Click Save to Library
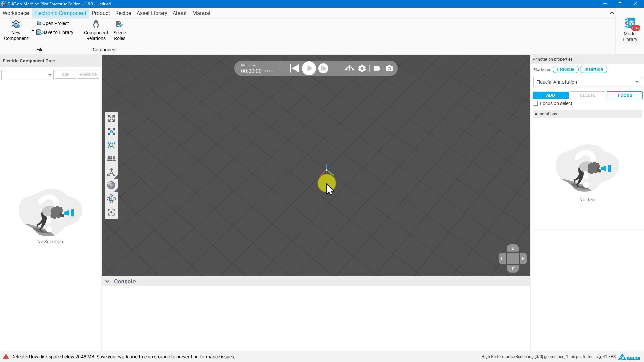 point(55,32)
